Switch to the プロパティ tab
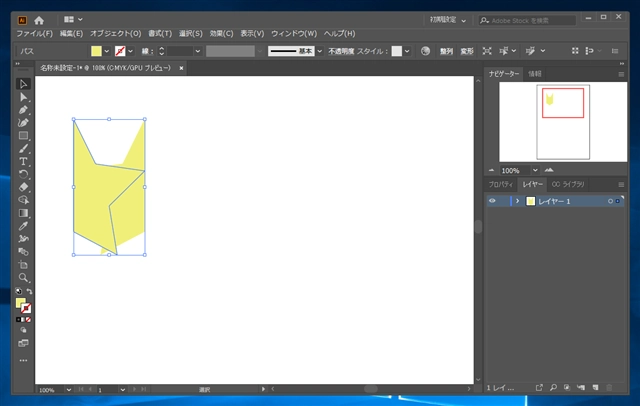This screenshot has width=640, height=406. [x=500, y=184]
